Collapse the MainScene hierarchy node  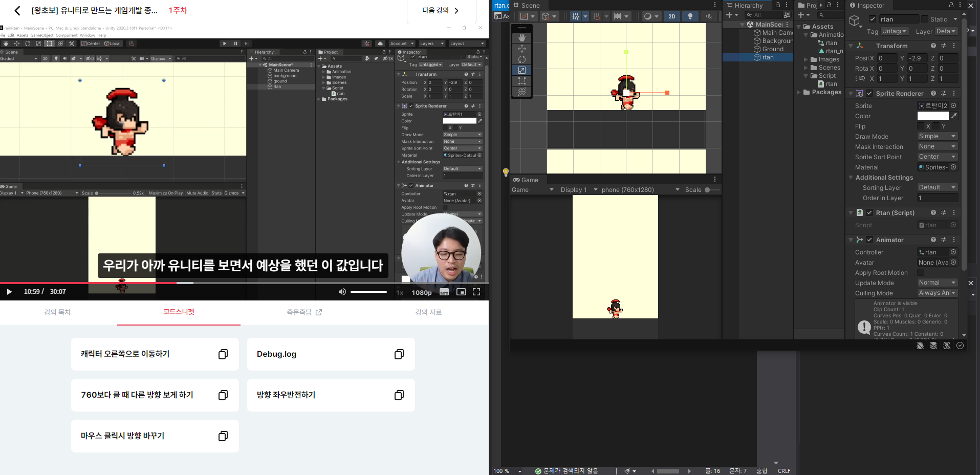743,25
